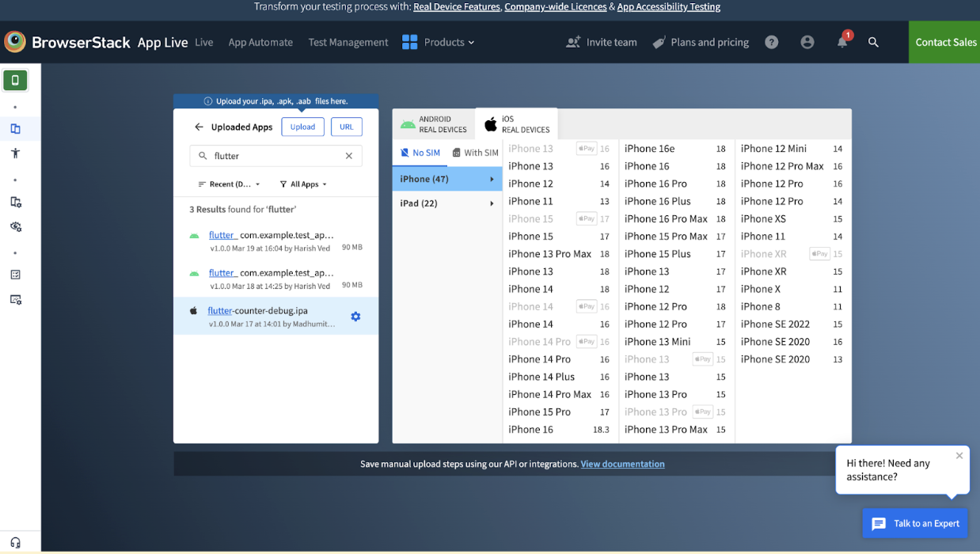Go back using arrow beside Uploaded Apps
This screenshot has height=554, width=980.
(199, 127)
